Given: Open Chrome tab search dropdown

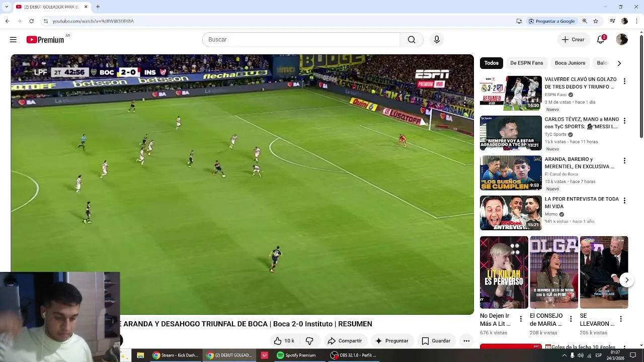Looking at the screenshot, I should pyautogui.click(x=6, y=7).
